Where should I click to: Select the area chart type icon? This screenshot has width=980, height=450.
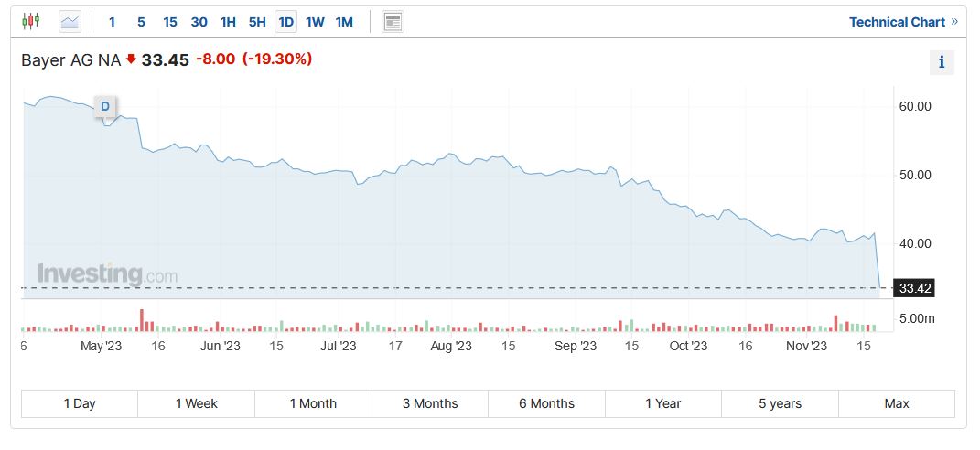pos(70,21)
